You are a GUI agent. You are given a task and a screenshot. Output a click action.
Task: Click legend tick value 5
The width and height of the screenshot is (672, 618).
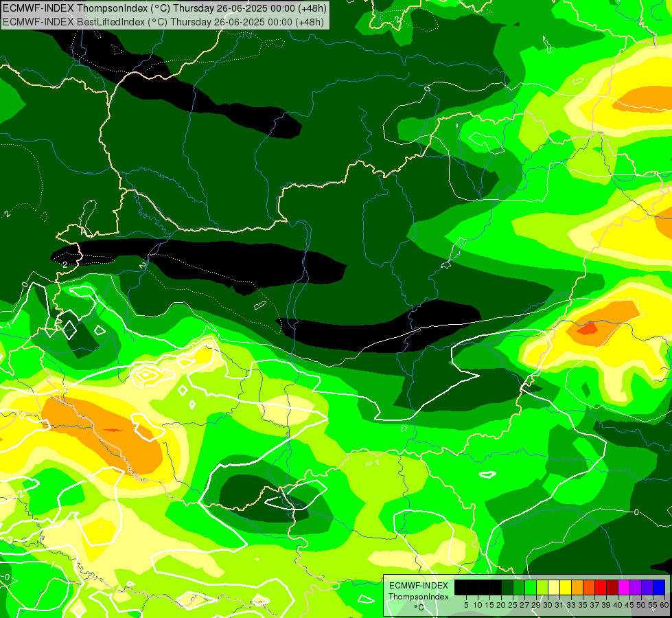click(x=466, y=605)
